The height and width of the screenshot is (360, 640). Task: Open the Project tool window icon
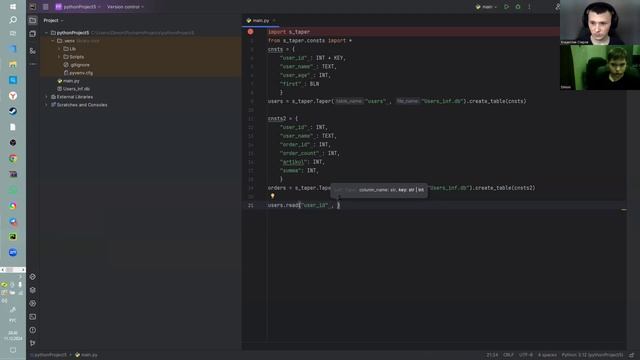tap(33, 20)
